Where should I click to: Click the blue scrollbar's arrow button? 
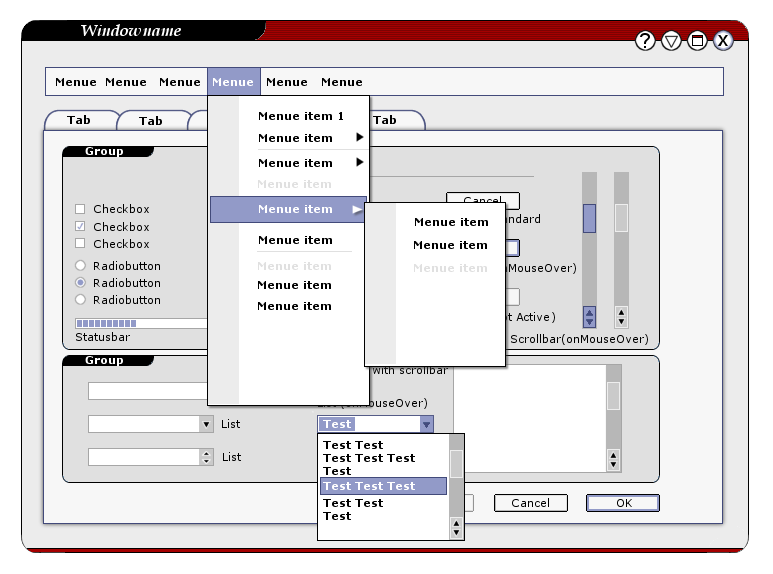coord(589,317)
